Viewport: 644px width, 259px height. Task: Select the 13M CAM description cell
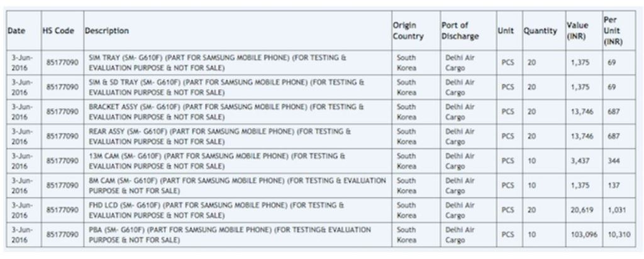tap(217, 160)
